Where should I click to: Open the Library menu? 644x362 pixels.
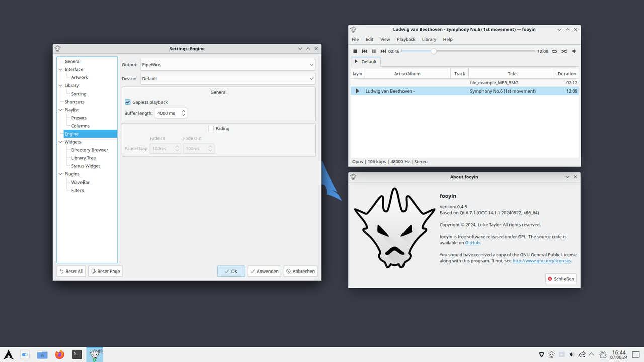pos(429,39)
